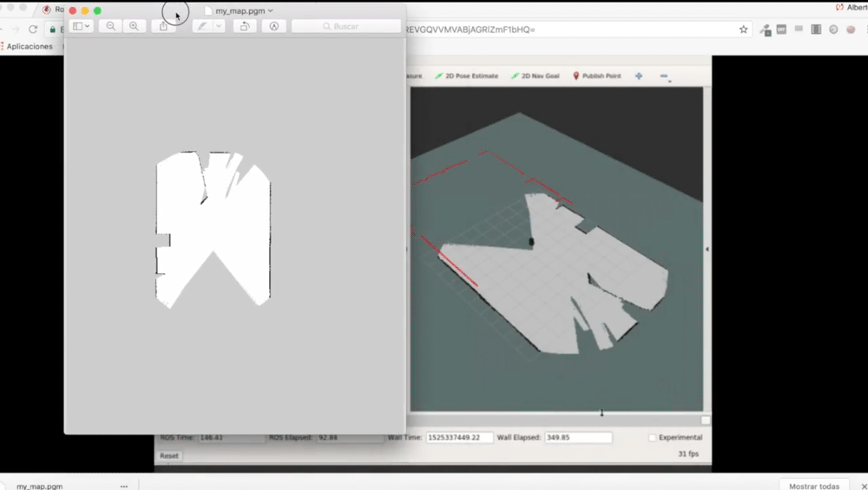Open the sidebar view mode dropdown
The image size is (868, 490).
[82, 27]
